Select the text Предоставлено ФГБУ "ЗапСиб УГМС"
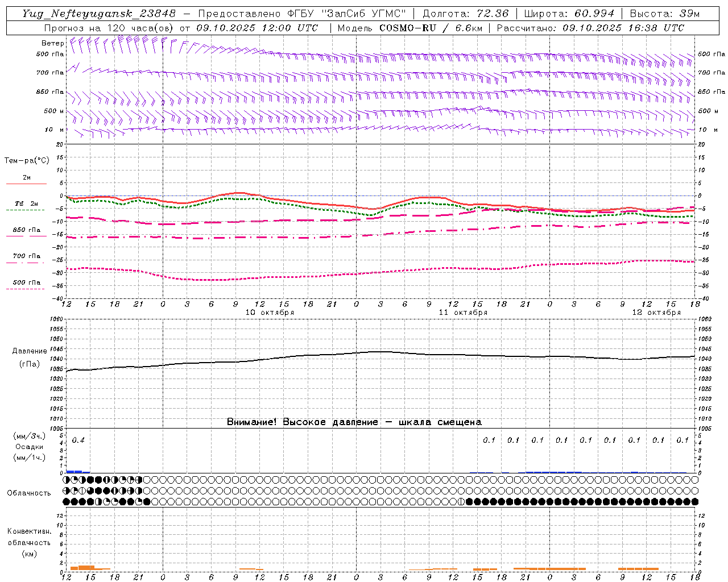This screenshot has height=582, width=728. (x=301, y=14)
